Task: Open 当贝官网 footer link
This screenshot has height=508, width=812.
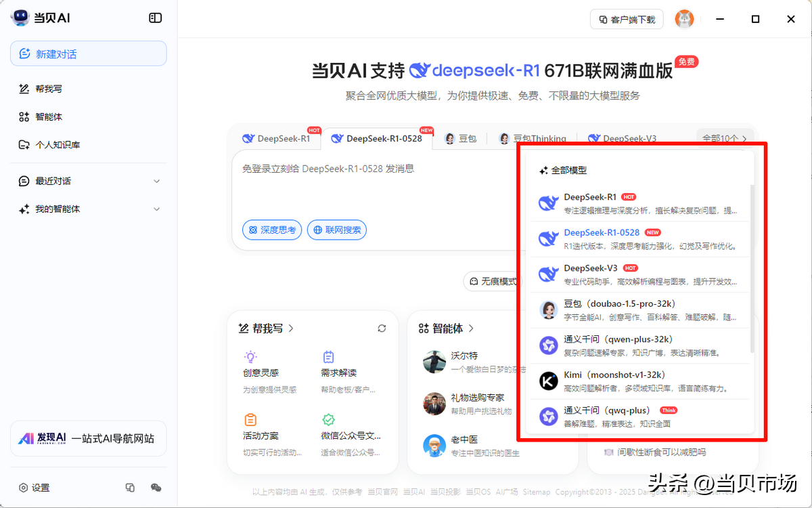Action: coord(383,492)
